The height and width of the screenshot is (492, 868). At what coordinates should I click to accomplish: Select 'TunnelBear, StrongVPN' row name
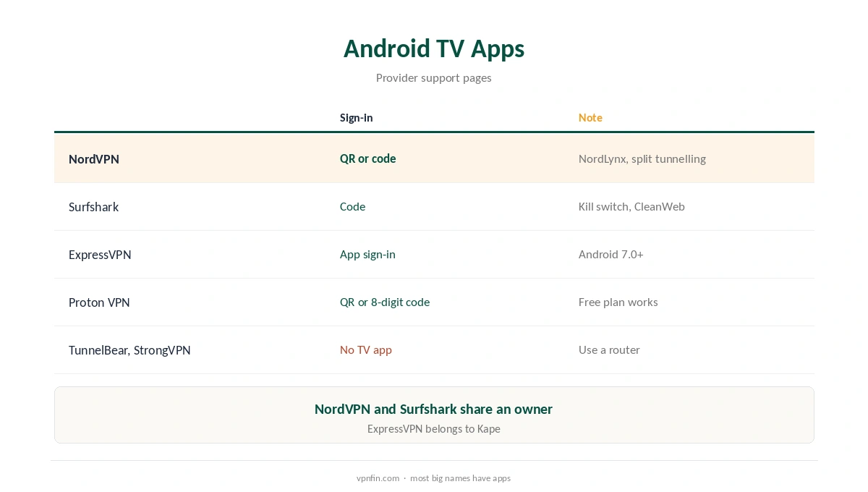coord(129,350)
